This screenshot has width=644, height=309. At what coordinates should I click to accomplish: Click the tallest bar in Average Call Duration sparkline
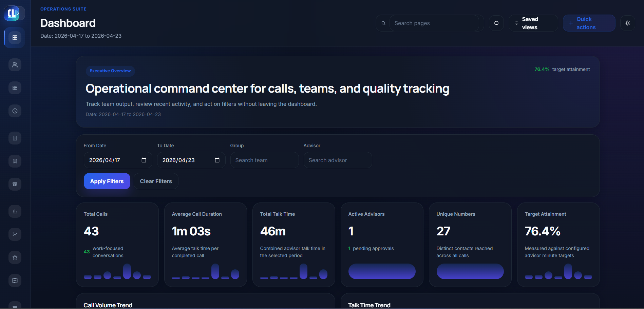[x=215, y=271]
